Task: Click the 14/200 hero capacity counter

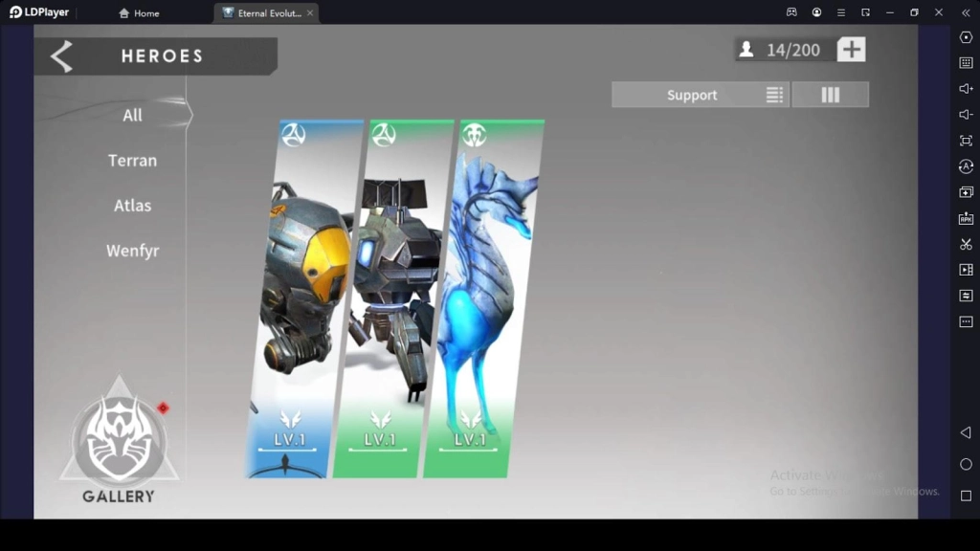Action: 785,50
